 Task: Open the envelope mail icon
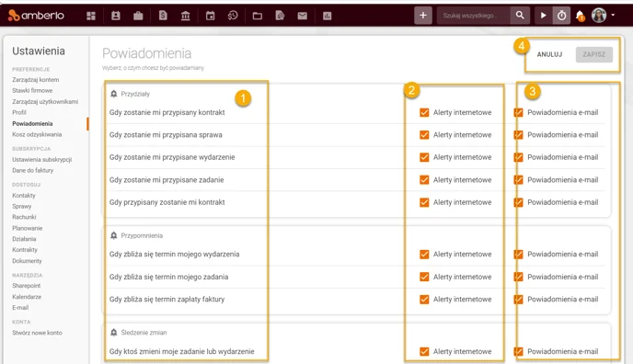(303, 16)
